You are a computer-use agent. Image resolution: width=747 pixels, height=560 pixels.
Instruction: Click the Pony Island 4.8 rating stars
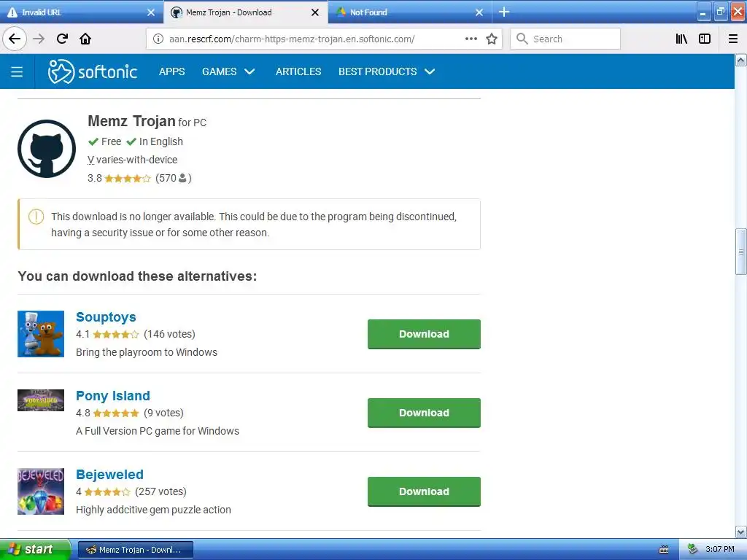(116, 413)
